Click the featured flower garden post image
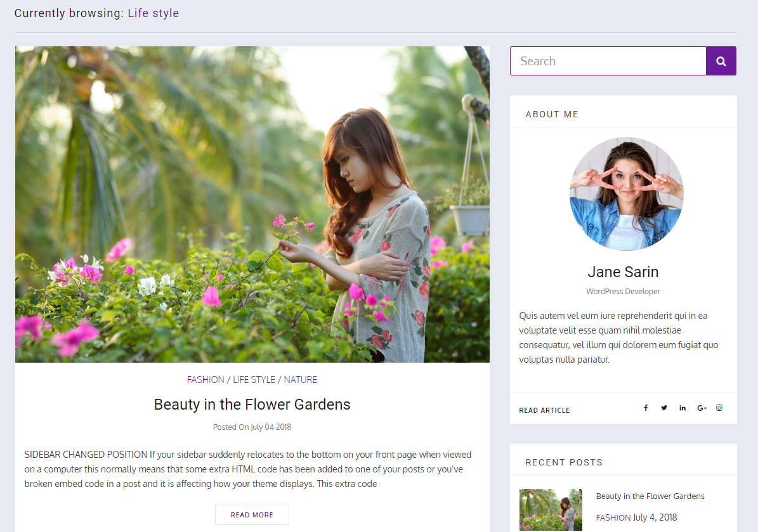Image resolution: width=758 pixels, height=532 pixels. point(252,204)
